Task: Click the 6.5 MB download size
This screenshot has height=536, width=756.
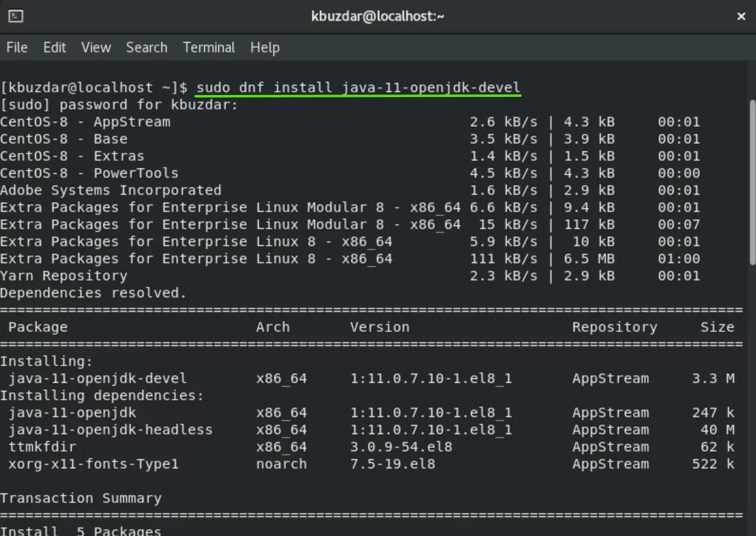Action: [x=589, y=258]
